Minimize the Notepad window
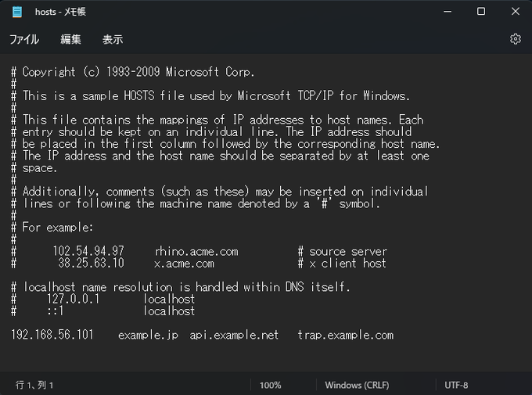This screenshot has width=532, height=395. click(x=448, y=12)
